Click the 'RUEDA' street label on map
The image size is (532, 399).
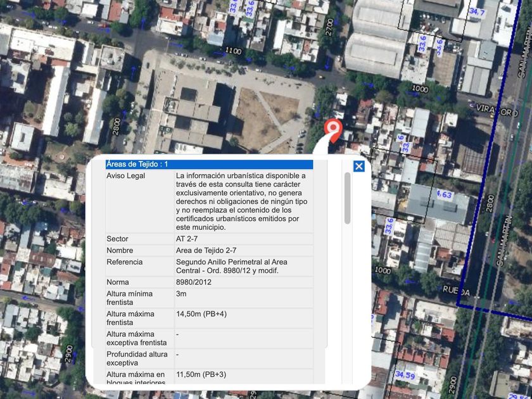457,291
